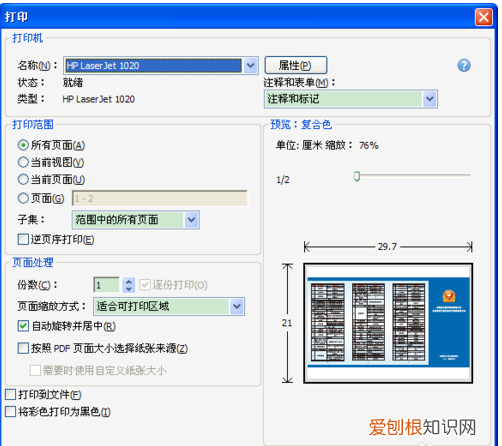This screenshot has height=446, width=502.
Task: Select the 所有页面(A) radio button
Action: (x=23, y=145)
